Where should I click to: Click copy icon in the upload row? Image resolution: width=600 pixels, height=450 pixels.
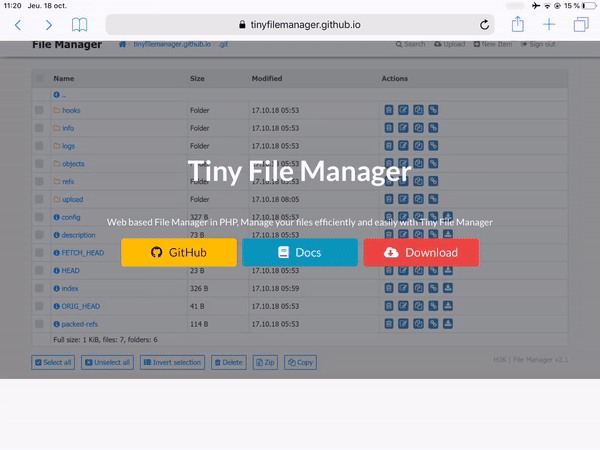418,199
